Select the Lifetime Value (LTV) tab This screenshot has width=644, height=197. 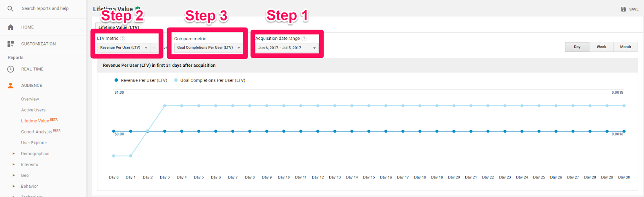click(x=119, y=27)
